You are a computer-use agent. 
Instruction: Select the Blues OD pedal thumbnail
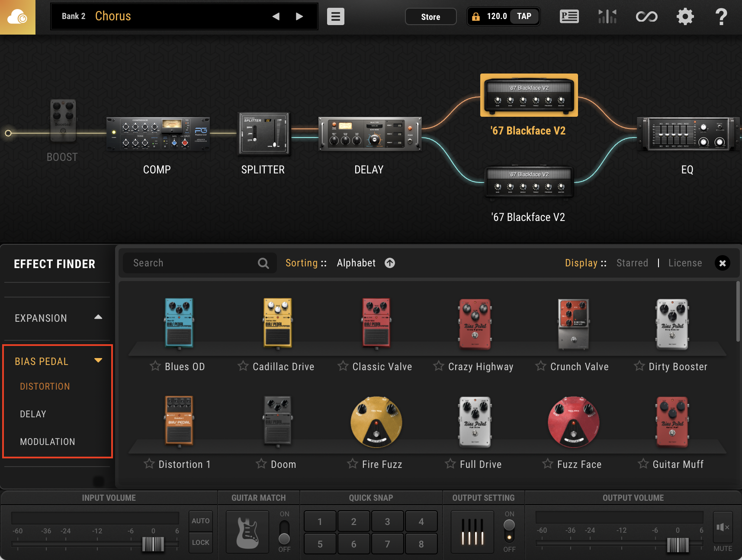pos(179,323)
